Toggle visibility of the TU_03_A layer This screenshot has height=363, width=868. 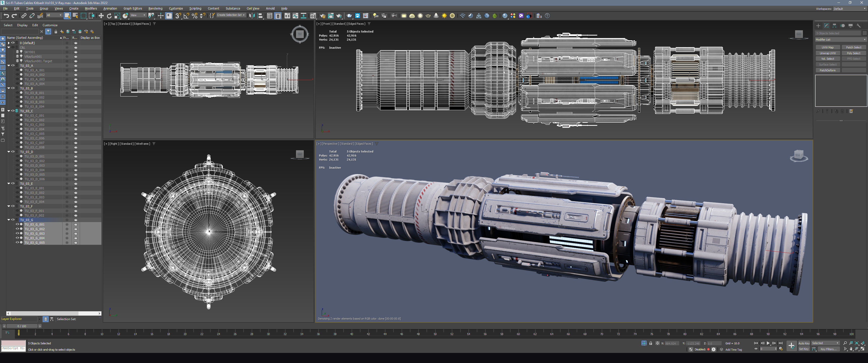point(13,66)
